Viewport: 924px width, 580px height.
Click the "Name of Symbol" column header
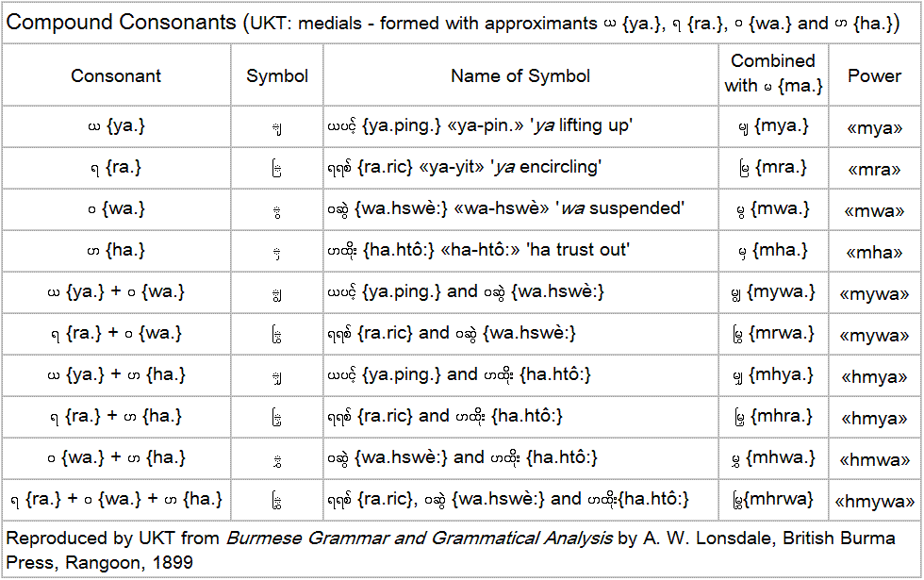click(520, 76)
